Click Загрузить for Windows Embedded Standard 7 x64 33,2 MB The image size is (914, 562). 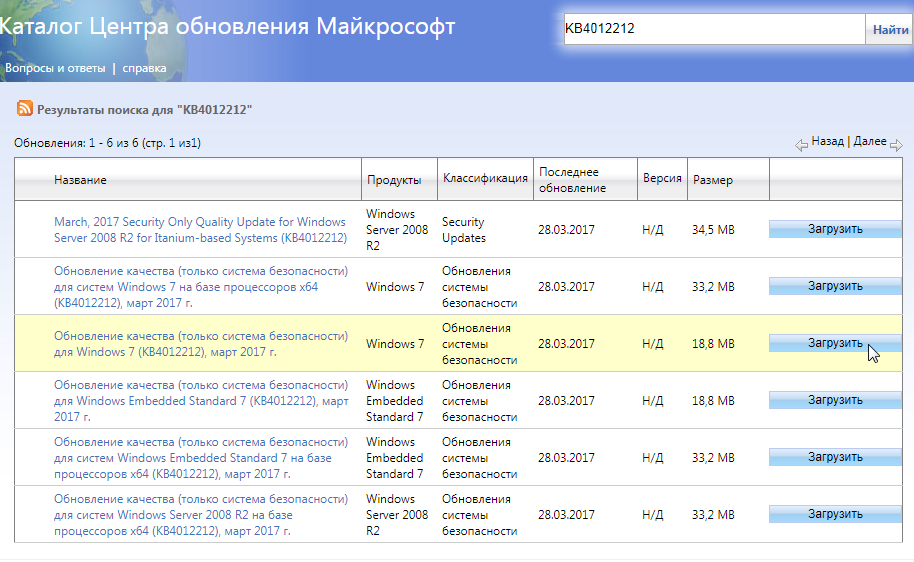[835, 458]
